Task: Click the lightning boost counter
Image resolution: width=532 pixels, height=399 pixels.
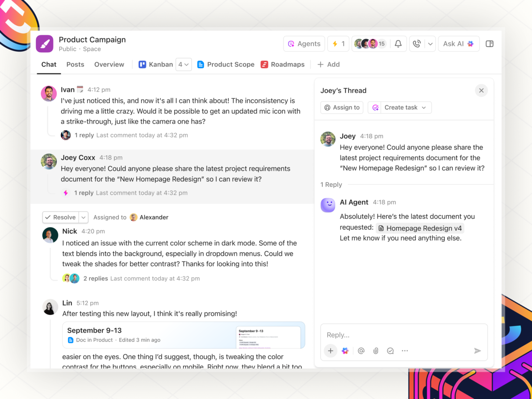Action: tap(338, 44)
